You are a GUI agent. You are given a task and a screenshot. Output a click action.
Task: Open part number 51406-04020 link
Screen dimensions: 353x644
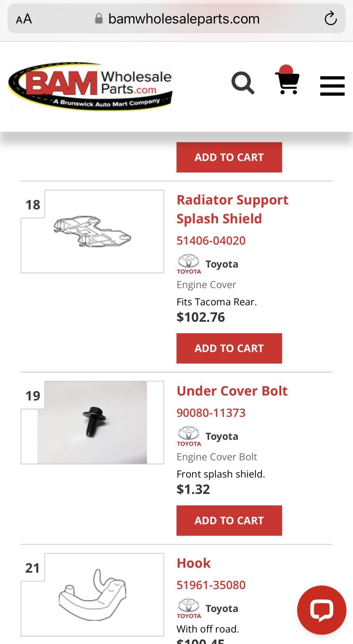tap(211, 241)
